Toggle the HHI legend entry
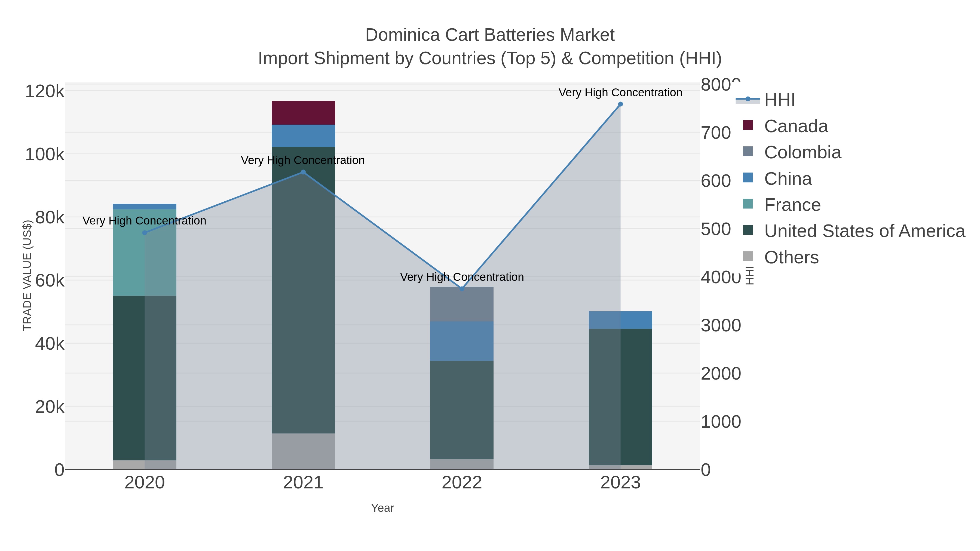 pyautogui.click(x=765, y=100)
